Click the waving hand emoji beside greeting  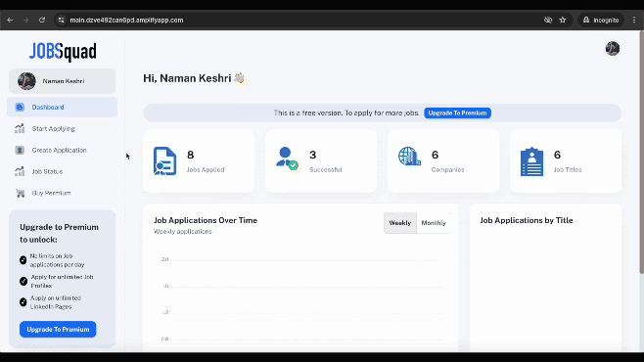tap(240, 78)
